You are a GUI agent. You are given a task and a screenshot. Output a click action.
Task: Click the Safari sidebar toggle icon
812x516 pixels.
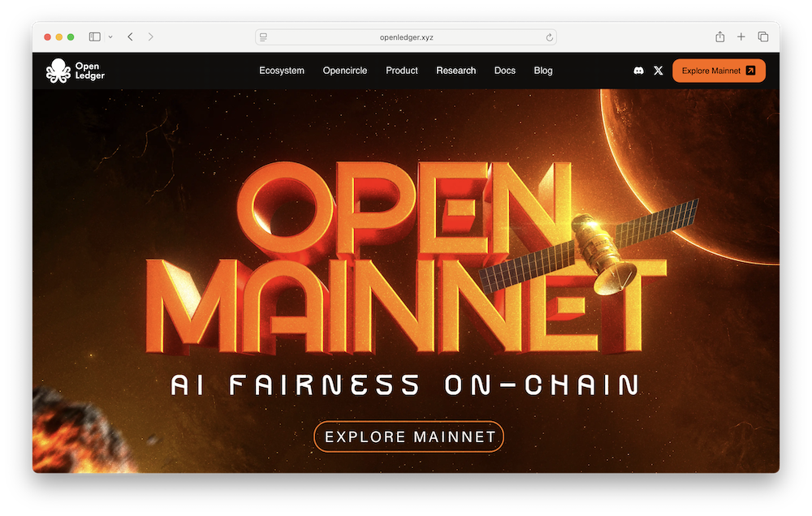tap(95, 37)
